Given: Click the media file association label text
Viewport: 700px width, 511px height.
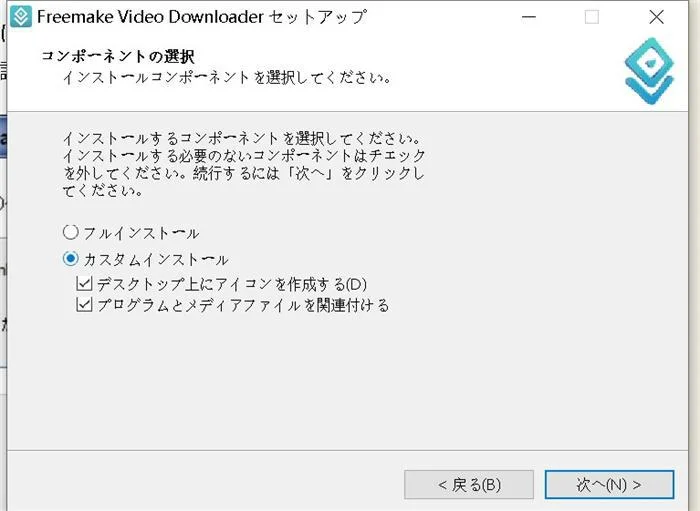Looking at the screenshot, I should tap(242, 305).
